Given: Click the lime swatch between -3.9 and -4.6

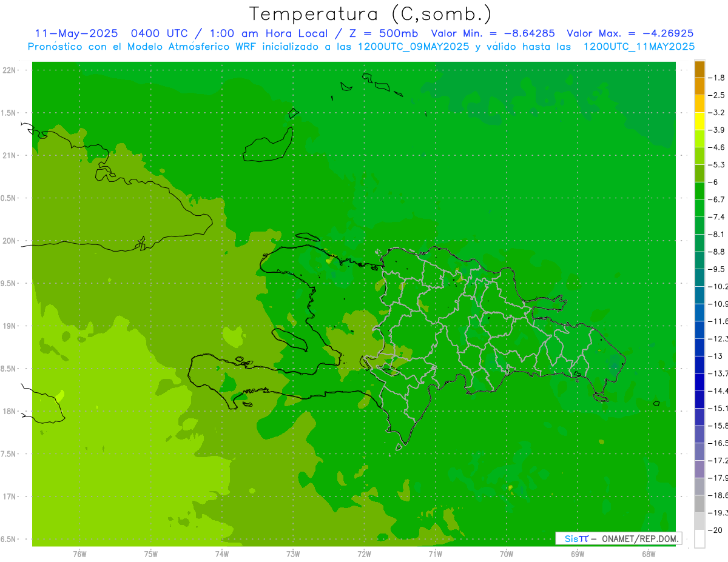Looking at the screenshot, I should (699, 139).
